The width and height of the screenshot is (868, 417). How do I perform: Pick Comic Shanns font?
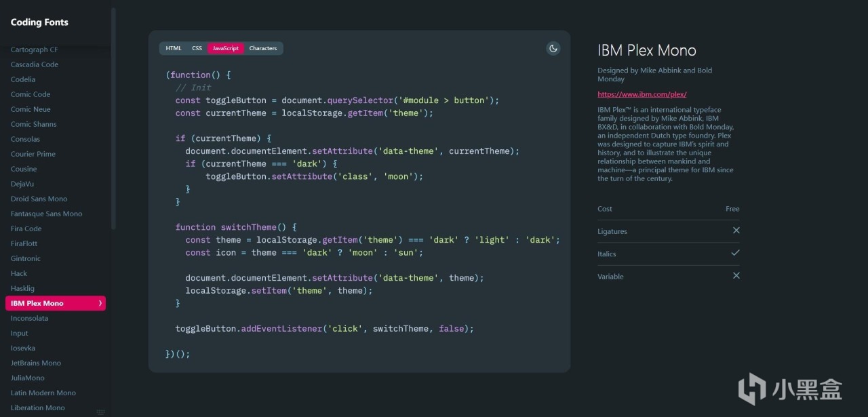coord(34,124)
